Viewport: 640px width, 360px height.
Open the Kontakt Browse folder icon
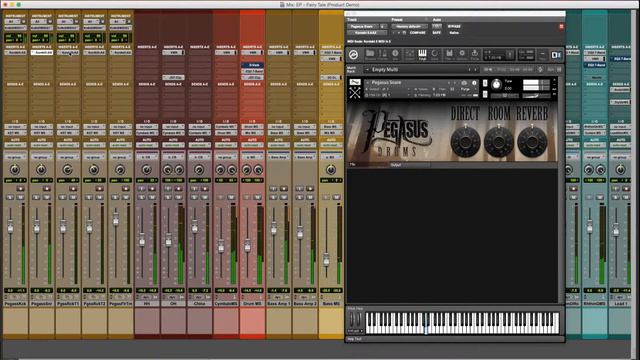370,54
